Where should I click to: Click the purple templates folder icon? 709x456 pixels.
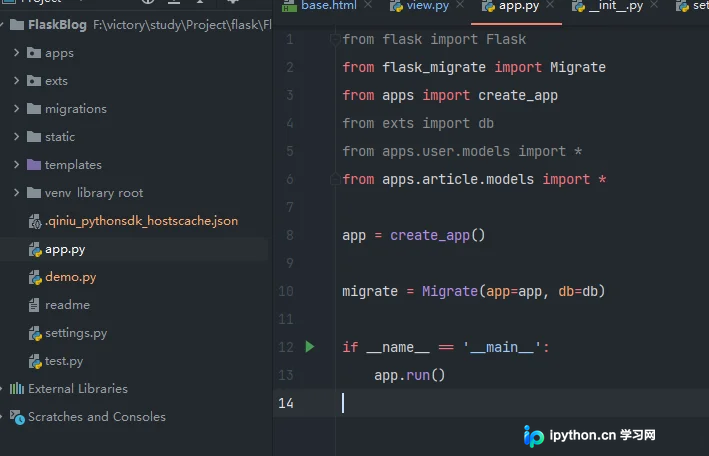34,165
